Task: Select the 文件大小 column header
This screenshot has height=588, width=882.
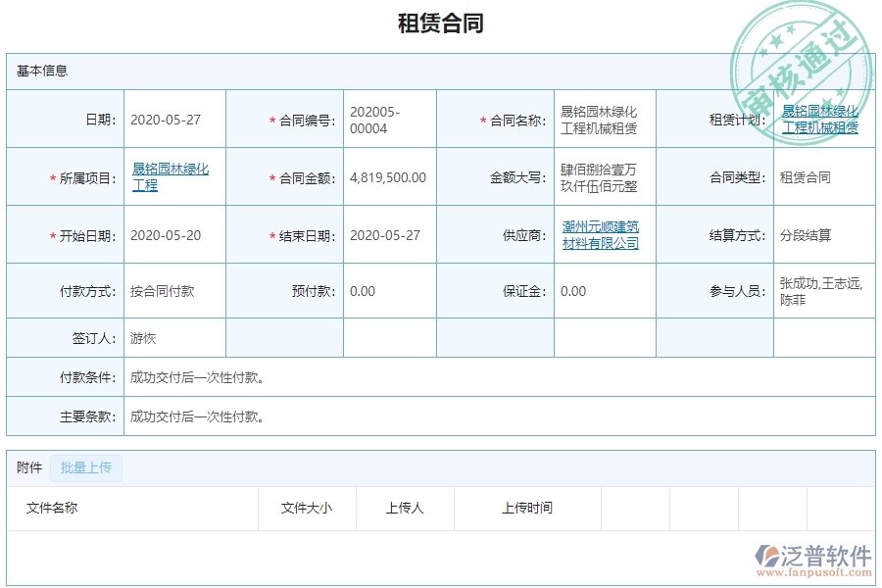Action: point(306,508)
